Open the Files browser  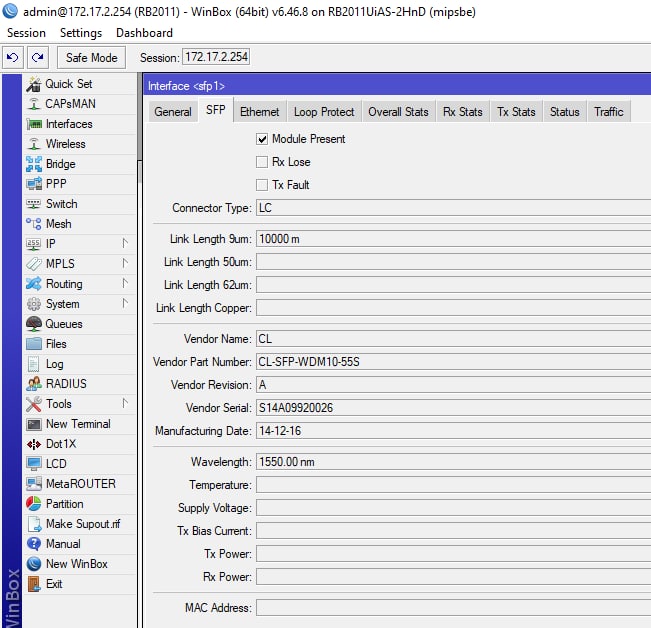tap(80, 344)
